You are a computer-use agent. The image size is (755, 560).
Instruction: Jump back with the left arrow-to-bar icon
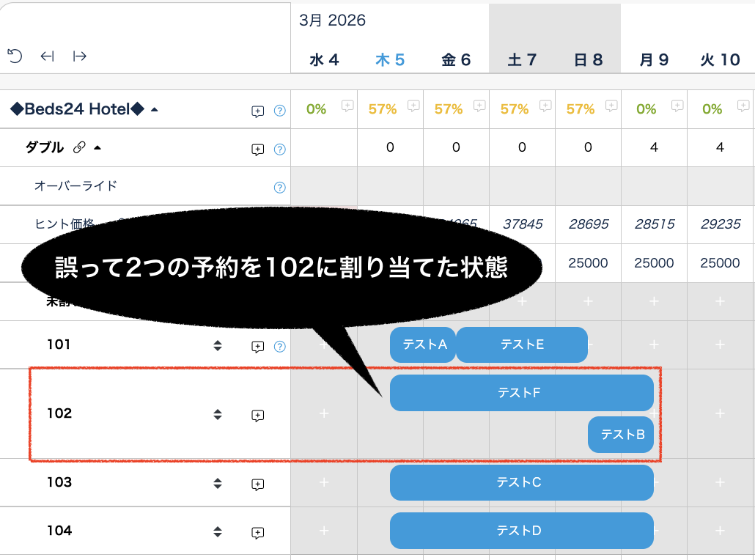tap(48, 56)
